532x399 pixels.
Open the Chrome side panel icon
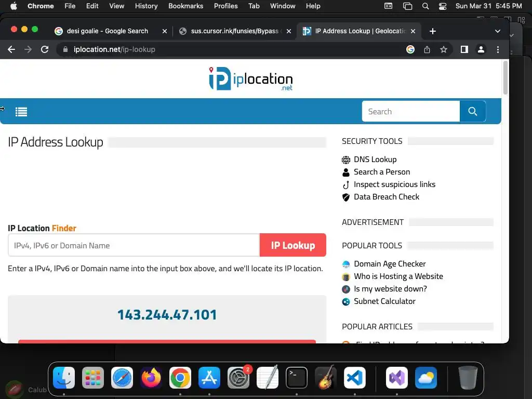pos(464,49)
